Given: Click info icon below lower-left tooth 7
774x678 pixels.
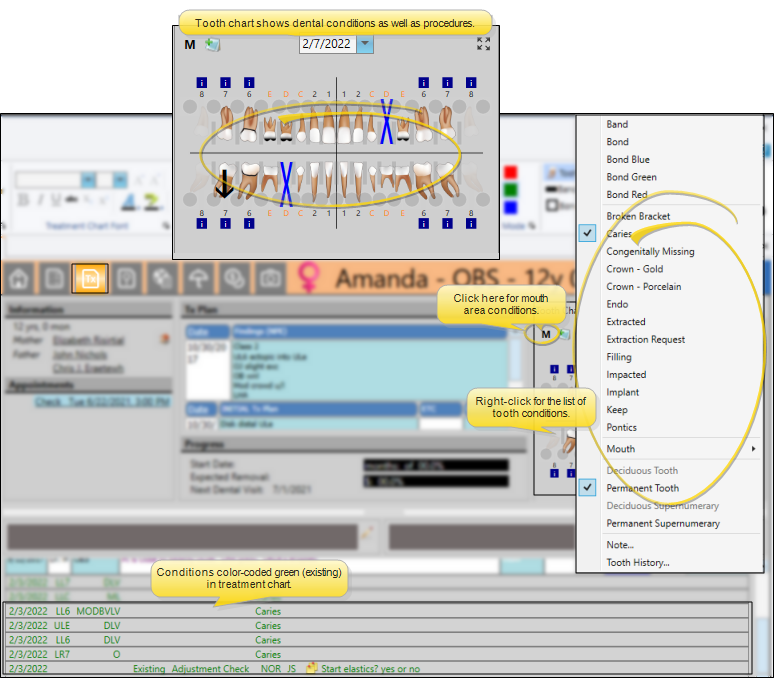Looking at the screenshot, I should pyautogui.click(x=225, y=224).
